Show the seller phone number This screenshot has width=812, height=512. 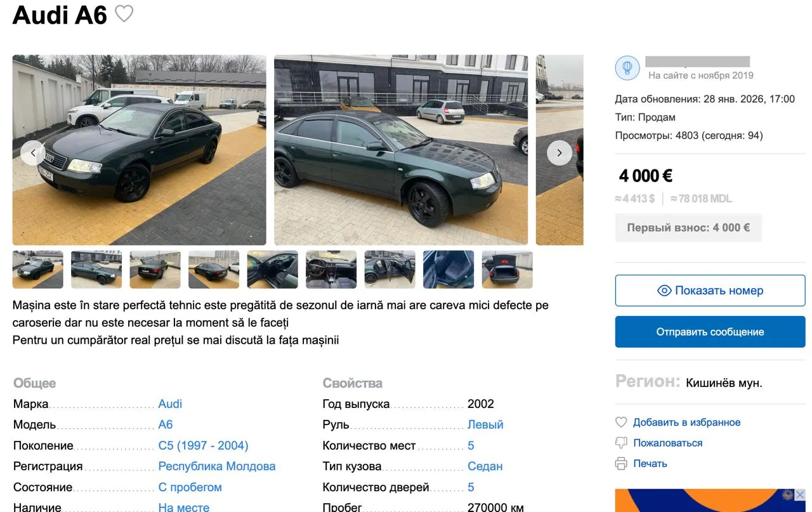click(710, 291)
